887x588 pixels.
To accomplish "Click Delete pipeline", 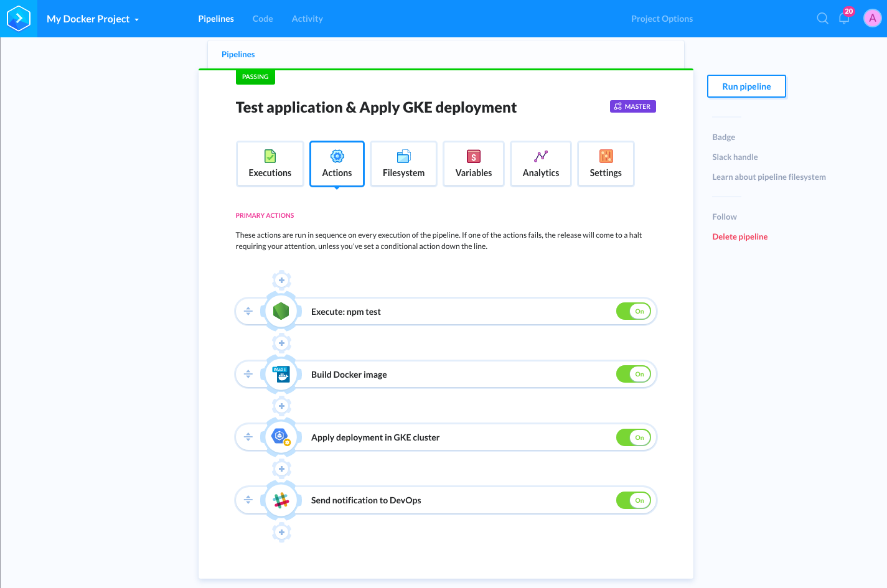I will coord(740,236).
